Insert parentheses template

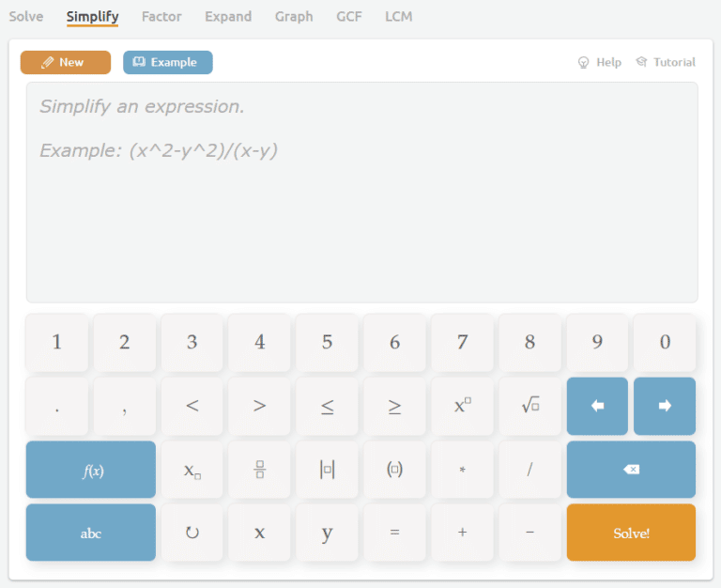(394, 470)
